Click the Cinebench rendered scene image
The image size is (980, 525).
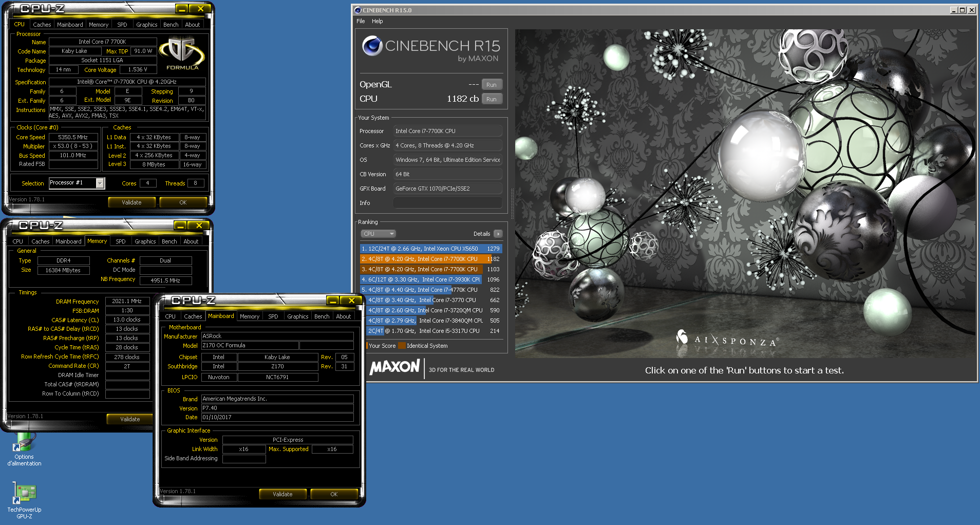pos(746,193)
